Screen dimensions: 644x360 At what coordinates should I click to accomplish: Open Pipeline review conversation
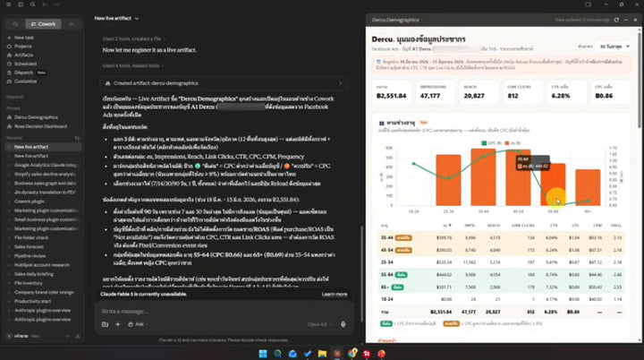[43, 256]
